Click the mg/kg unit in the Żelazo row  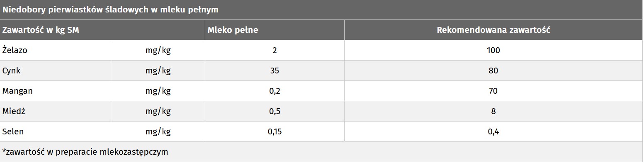click(x=158, y=51)
